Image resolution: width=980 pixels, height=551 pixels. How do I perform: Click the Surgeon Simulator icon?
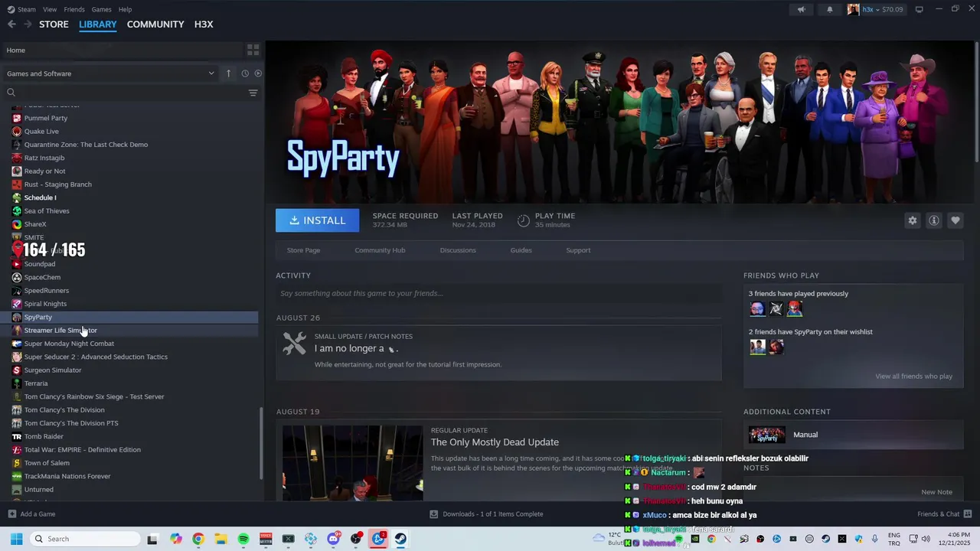pos(17,370)
